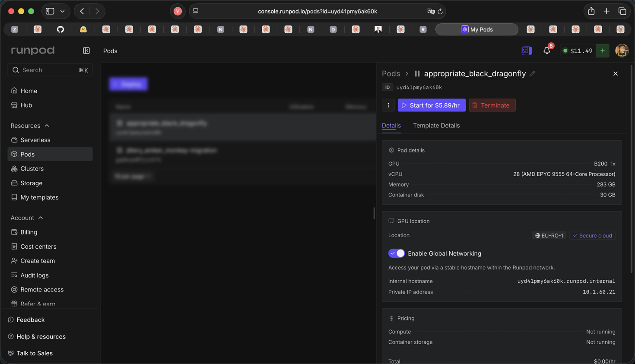Click the details panel scrollbar
Screen dimensions: 635x364
632,168
